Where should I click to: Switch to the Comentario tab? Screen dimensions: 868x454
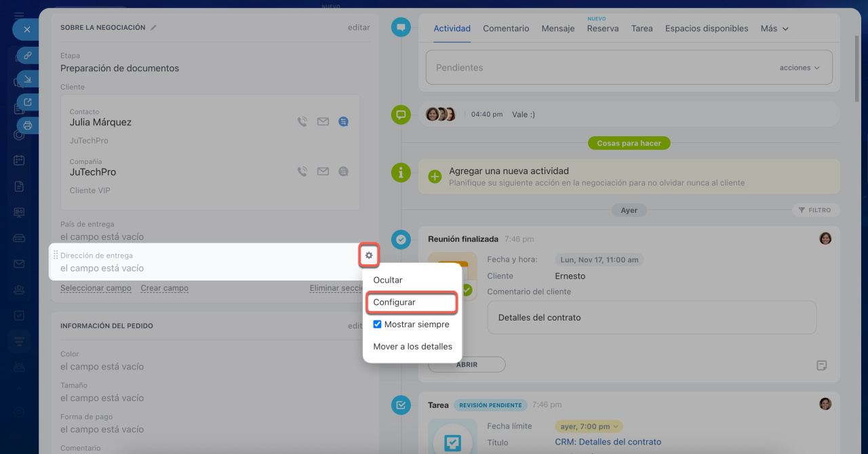point(505,28)
